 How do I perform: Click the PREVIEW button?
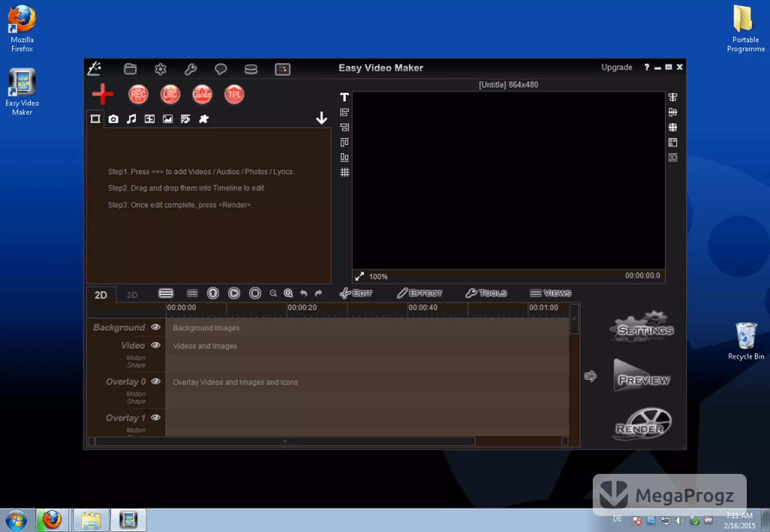click(642, 375)
